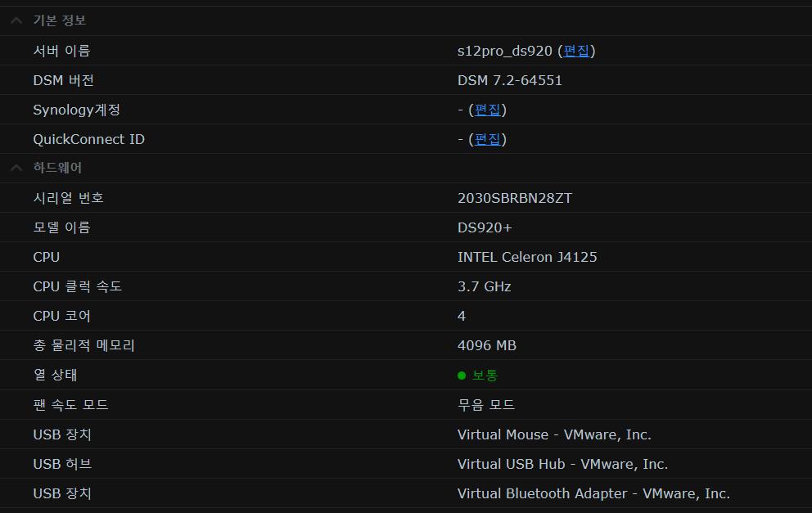Click the 4096 MB memory value
Screen dimensions: 812x513
(x=486, y=345)
